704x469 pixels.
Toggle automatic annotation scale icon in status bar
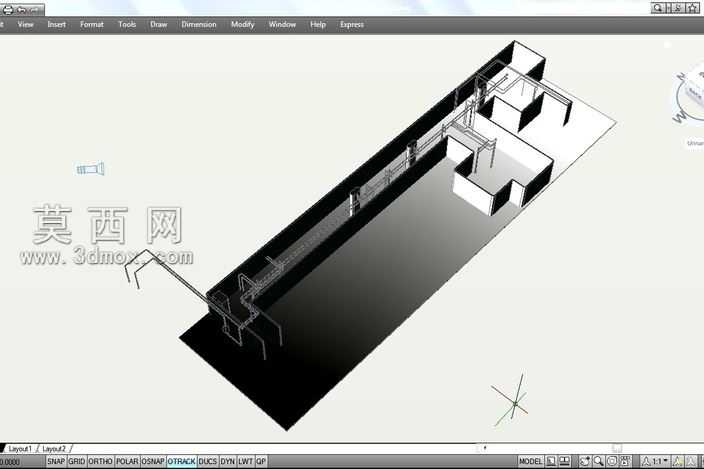point(691,461)
